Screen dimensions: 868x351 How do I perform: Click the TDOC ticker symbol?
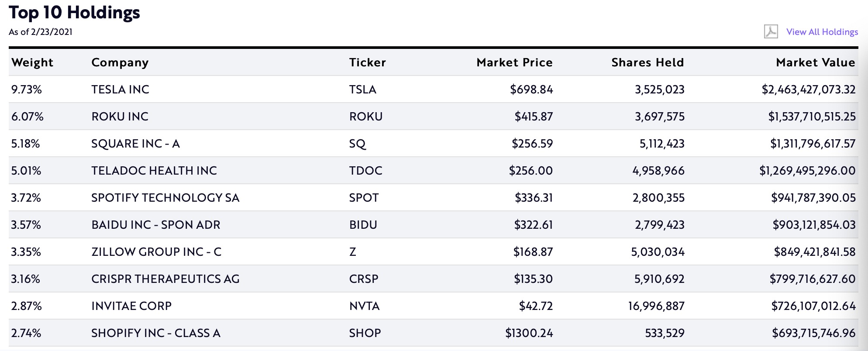pos(366,171)
